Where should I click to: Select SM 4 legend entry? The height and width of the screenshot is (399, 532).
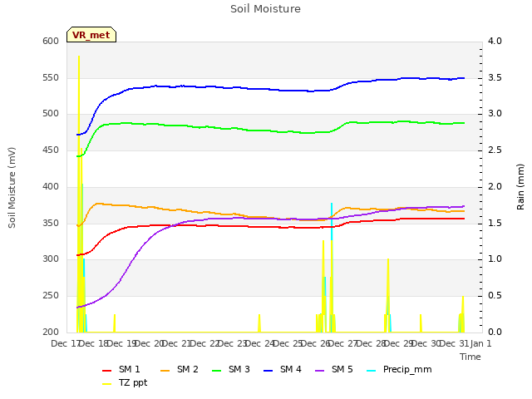click(x=283, y=369)
